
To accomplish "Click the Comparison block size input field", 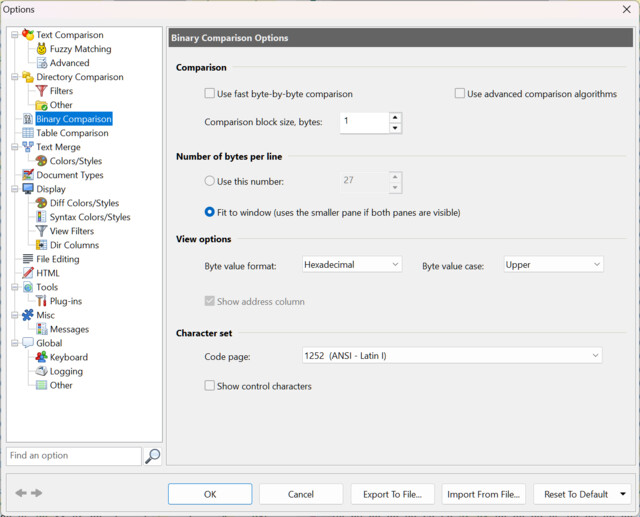I will (364, 122).
